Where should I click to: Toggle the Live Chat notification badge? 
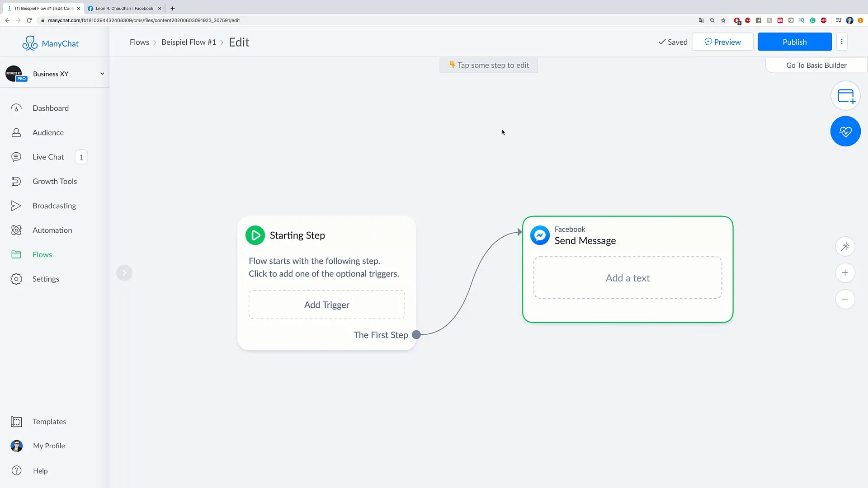pyautogui.click(x=80, y=157)
